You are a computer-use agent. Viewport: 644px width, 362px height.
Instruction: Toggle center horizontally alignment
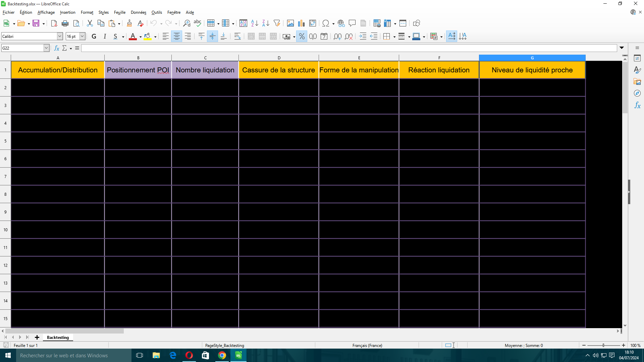point(177,36)
